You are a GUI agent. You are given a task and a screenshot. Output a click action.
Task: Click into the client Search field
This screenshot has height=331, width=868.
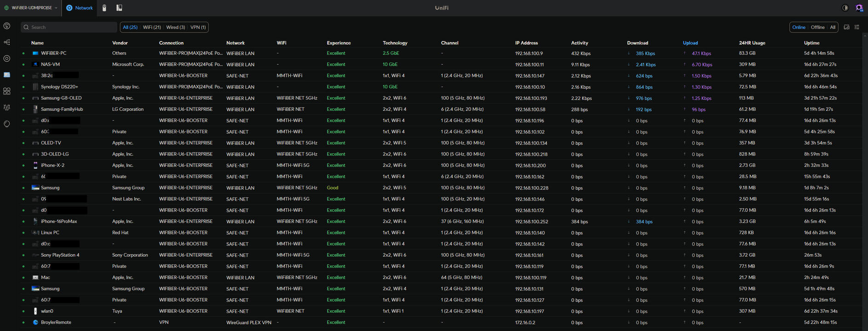[x=69, y=27]
